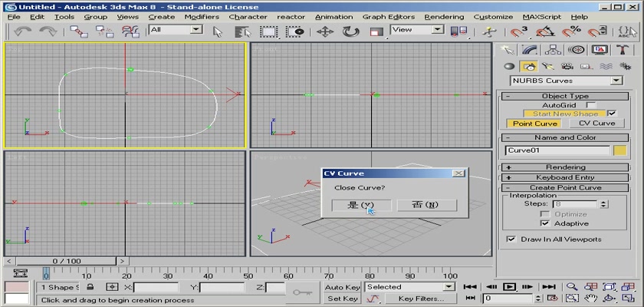Viewport: 644px width, 307px height.
Task: Open the Modifiers menu
Action: click(202, 17)
